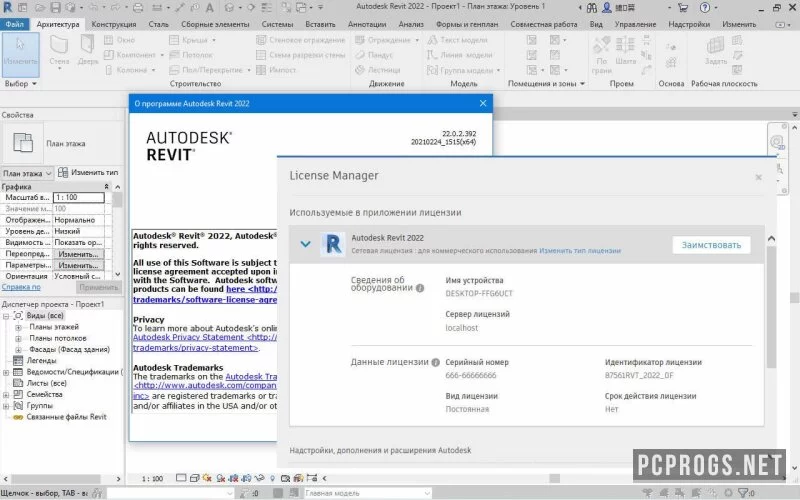Select the Window (Окно) tool

point(119,40)
